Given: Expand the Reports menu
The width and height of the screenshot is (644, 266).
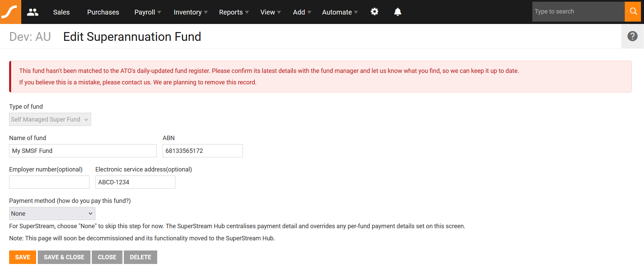Looking at the screenshot, I should click(x=234, y=12).
